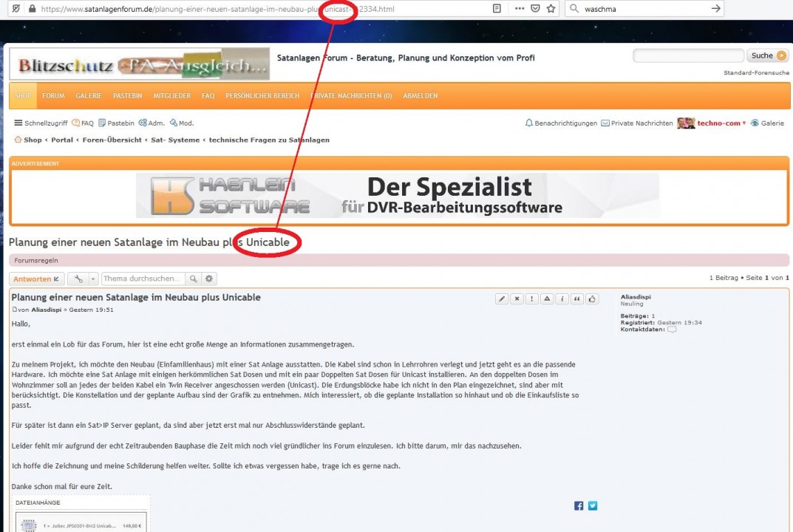Open the Standard-Forensuche link

coord(756,73)
